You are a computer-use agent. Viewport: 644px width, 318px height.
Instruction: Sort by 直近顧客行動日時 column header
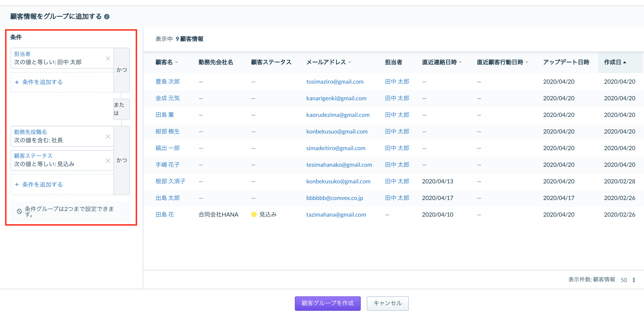click(x=502, y=62)
